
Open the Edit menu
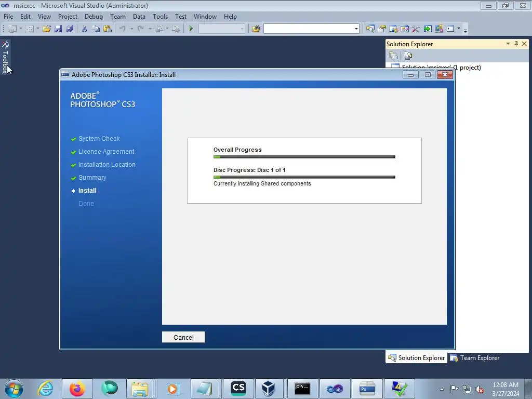25,16
